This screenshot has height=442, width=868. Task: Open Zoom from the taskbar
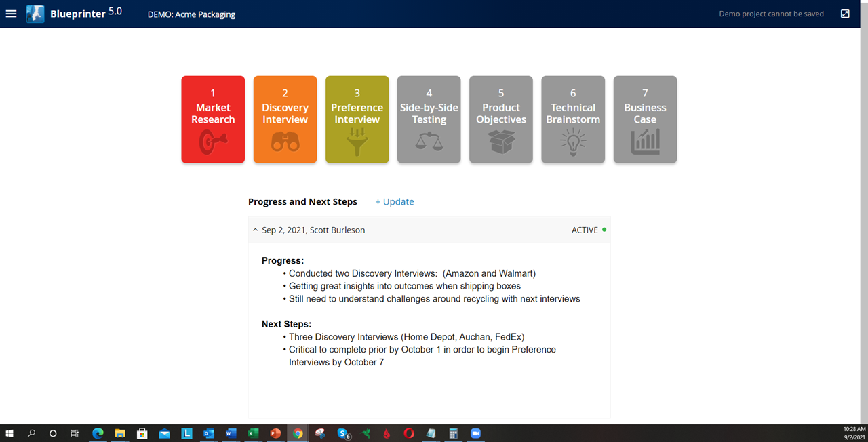(x=475, y=433)
